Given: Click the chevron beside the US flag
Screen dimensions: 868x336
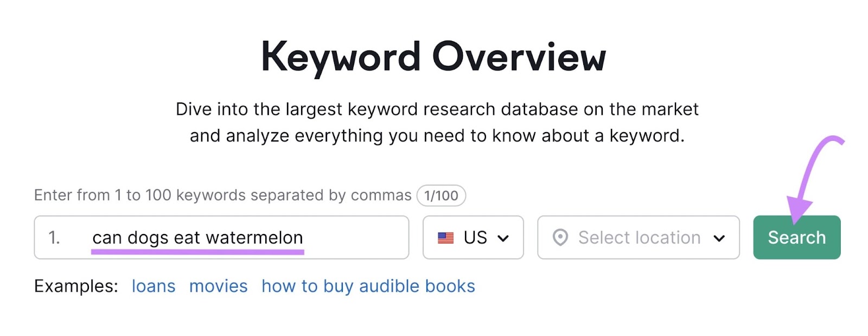Looking at the screenshot, I should click(x=505, y=237).
